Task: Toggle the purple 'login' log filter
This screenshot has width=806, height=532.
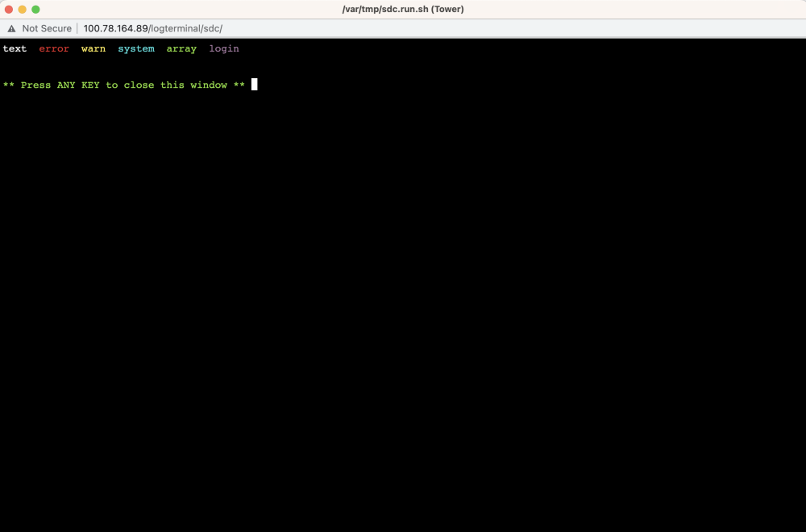Action: (x=224, y=49)
